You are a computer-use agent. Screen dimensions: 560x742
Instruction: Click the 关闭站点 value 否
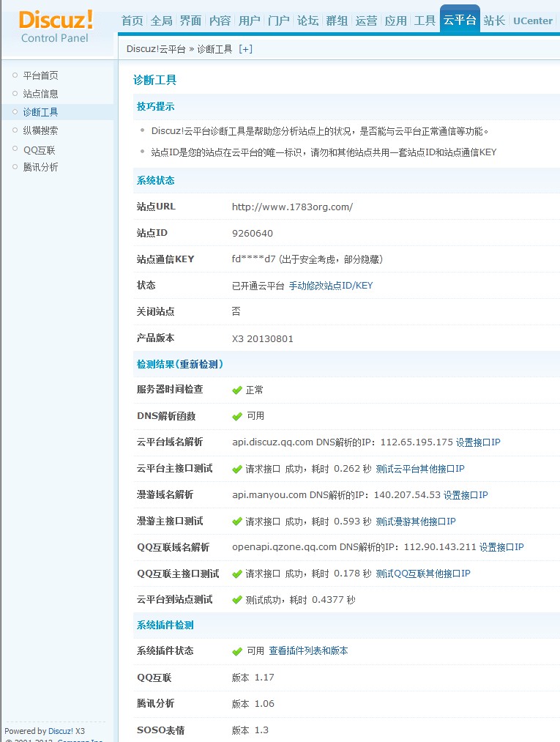coord(236,311)
